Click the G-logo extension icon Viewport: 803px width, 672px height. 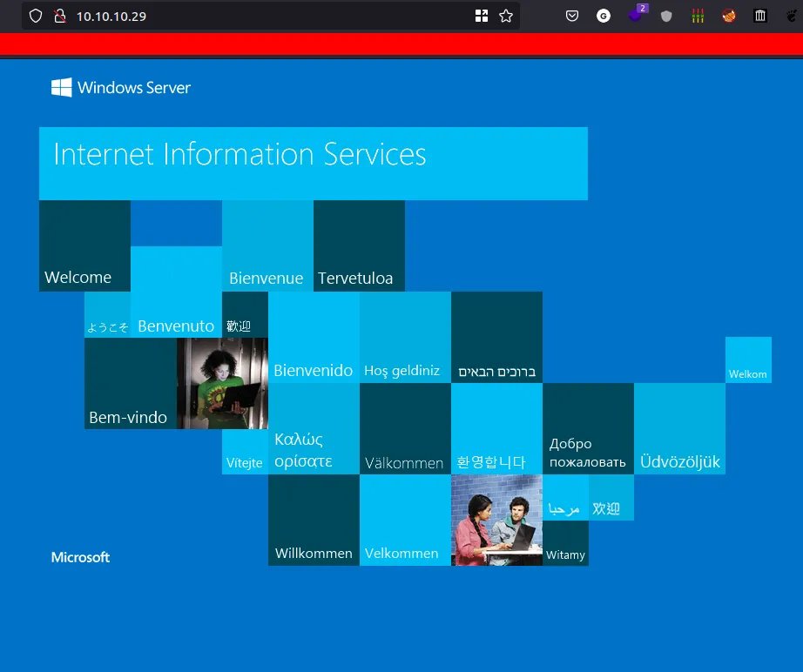pos(604,16)
